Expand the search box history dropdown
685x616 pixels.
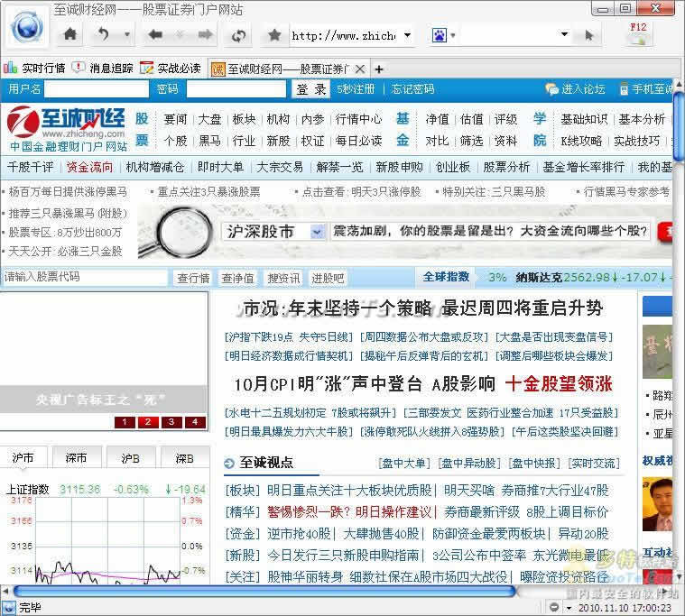click(x=564, y=35)
